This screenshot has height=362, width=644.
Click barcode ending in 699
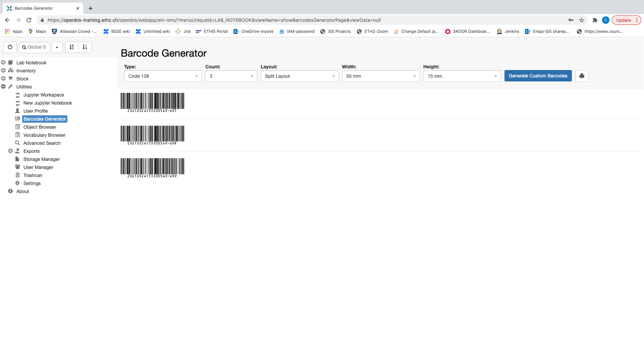152,168
